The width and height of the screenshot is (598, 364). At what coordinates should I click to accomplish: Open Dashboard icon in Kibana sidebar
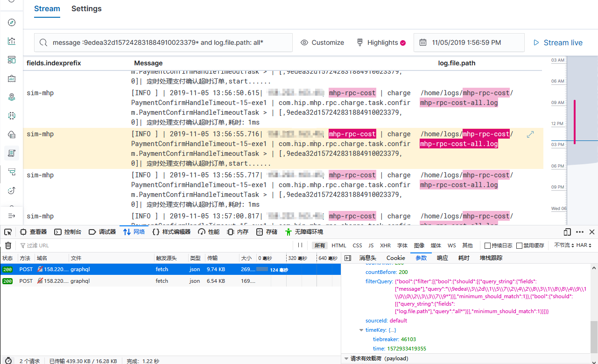[x=12, y=60]
